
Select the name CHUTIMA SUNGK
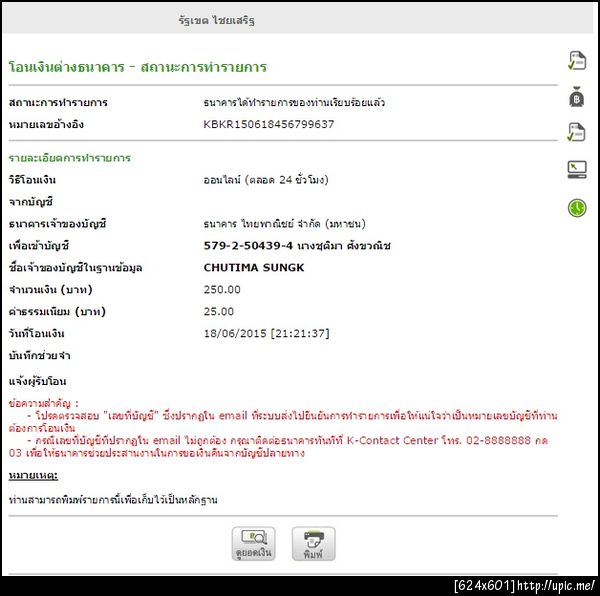(254, 267)
